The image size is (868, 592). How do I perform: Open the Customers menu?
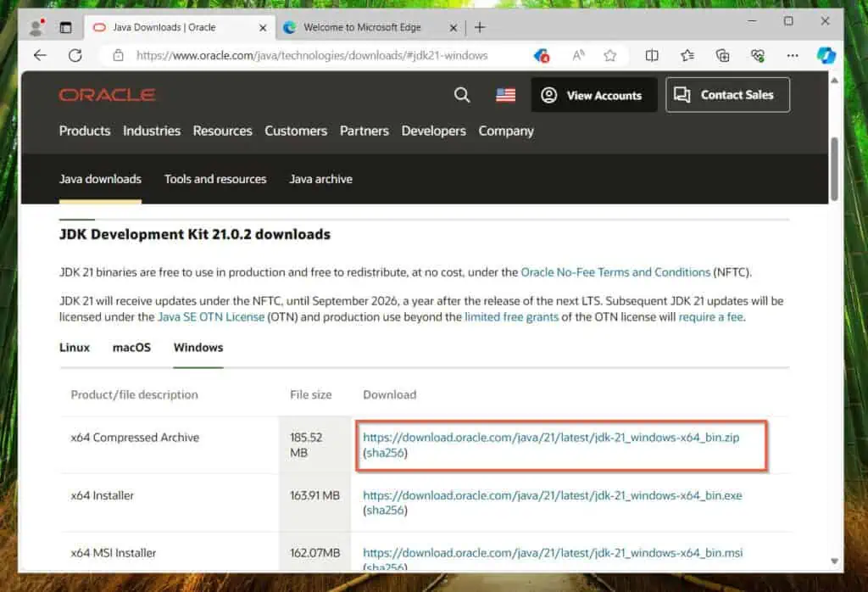click(296, 131)
